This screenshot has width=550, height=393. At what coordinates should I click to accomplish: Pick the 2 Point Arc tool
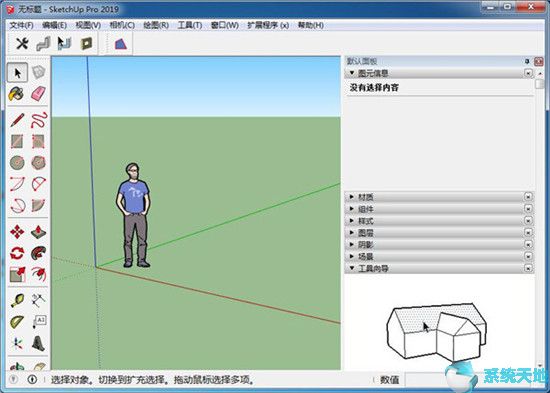point(38,184)
